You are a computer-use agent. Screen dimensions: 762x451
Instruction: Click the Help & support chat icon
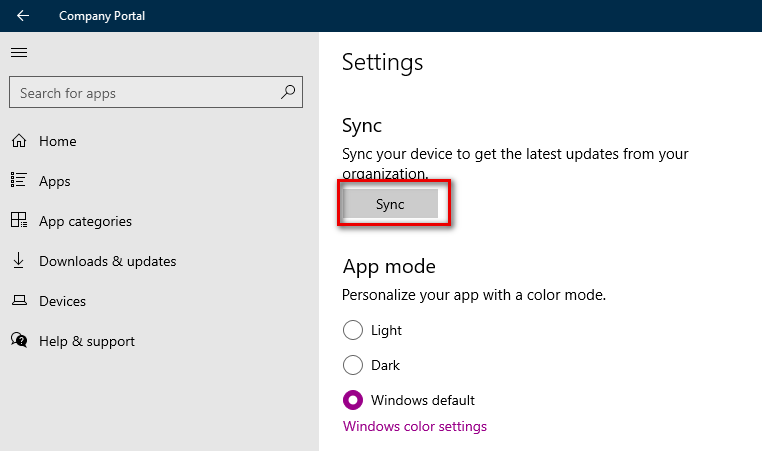pyautogui.click(x=18, y=341)
